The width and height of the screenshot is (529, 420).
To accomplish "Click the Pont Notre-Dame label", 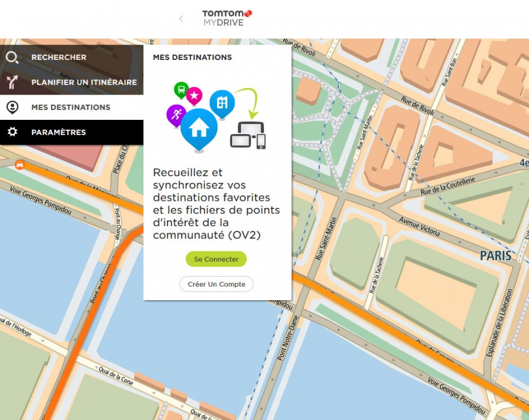I will (x=288, y=338).
